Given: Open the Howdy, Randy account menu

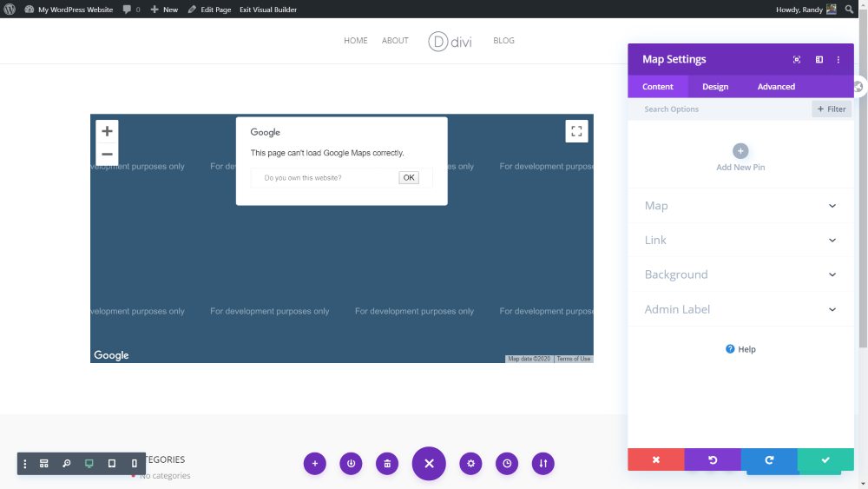Looking at the screenshot, I should point(806,10).
